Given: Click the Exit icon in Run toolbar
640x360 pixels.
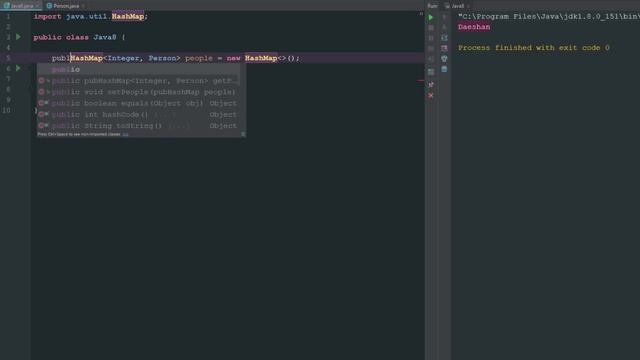Looking at the screenshot, I should pyautogui.click(x=431, y=59).
